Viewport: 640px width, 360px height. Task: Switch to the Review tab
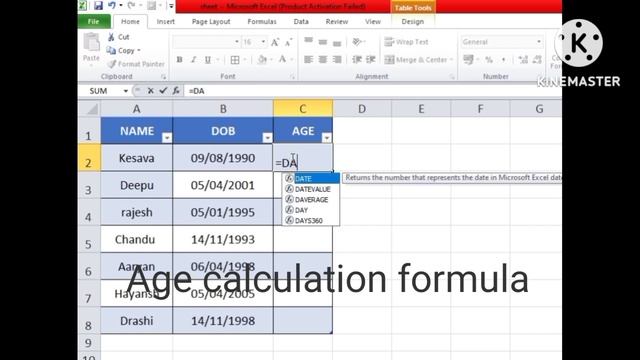pyautogui.click(x=337, y=22)
